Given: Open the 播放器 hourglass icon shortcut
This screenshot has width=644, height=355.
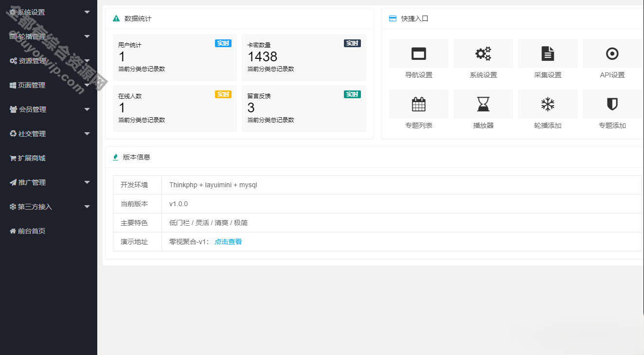Looking at the screenshot, I should [x=483, y=104].
